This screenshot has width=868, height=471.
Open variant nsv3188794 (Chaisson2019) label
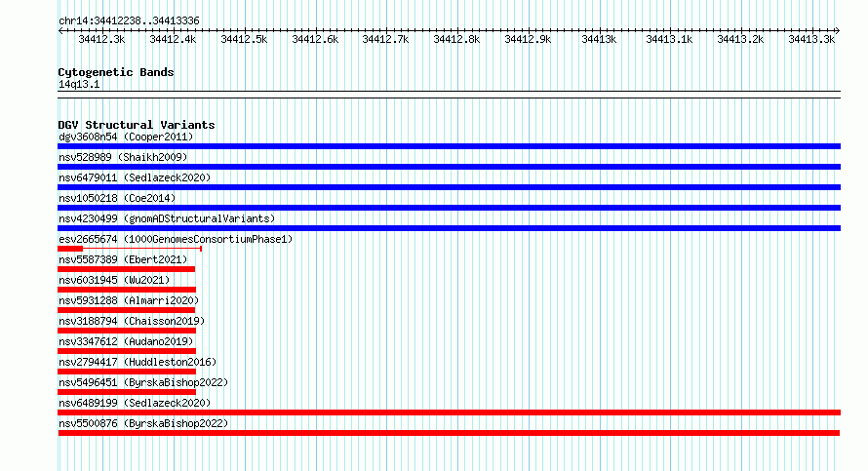pos(132,321)
